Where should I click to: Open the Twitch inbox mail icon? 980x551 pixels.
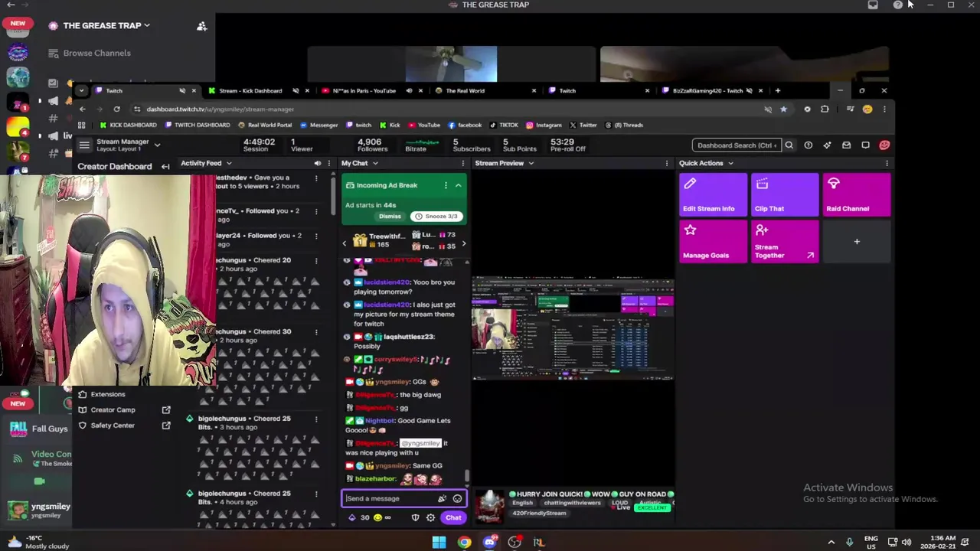point(846,145)
